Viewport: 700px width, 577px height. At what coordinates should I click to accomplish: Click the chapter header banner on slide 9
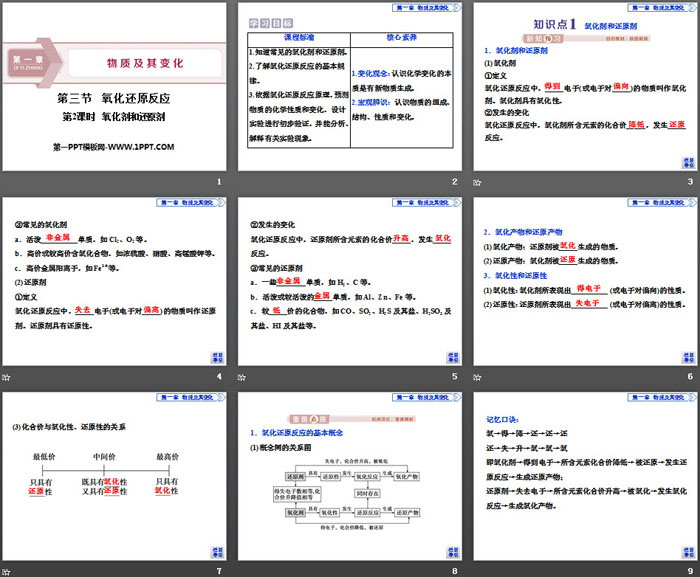tap(662, 397)
